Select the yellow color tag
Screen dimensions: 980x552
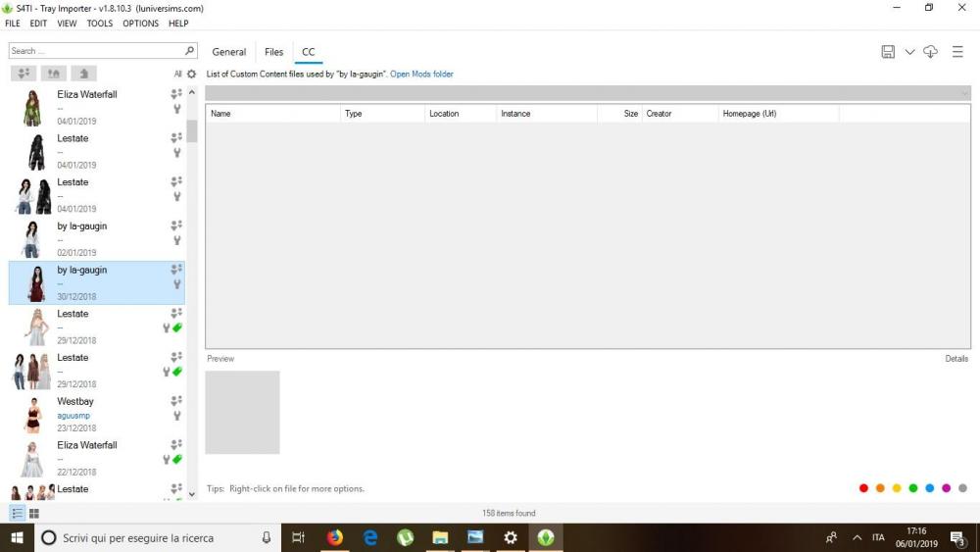pos(897,488)
